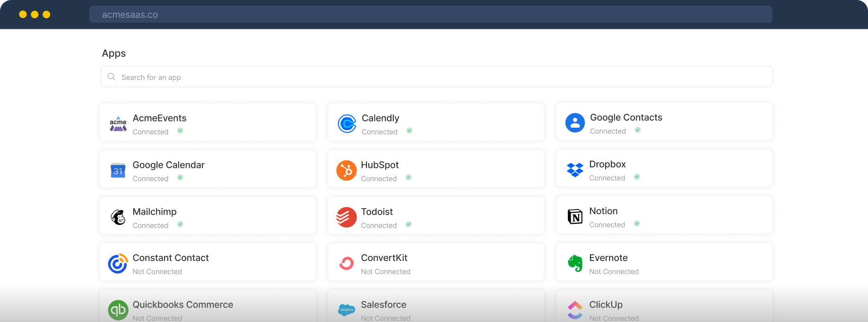Focus the Search for an app field
868x322 pixels.
[x=436, y=77]
